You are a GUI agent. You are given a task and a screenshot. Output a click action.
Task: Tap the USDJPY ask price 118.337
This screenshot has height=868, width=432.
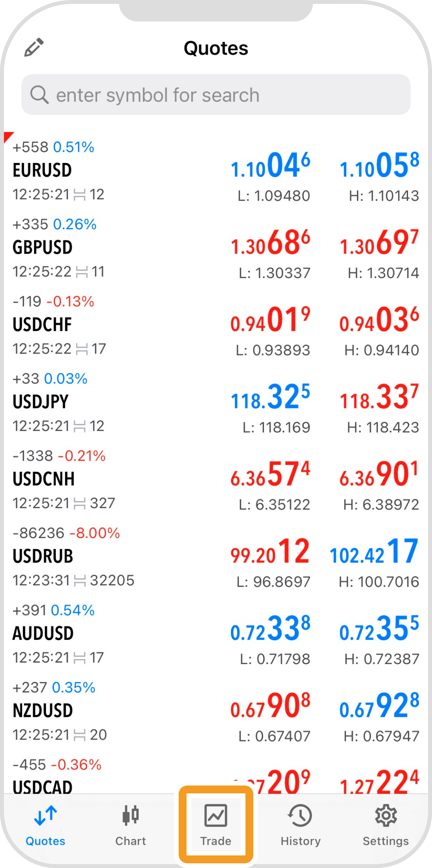(379, 397)
